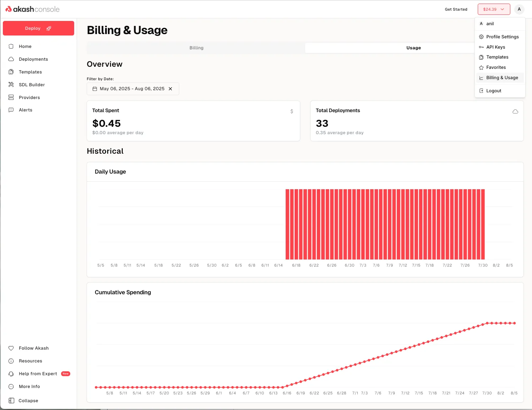Screen dimensions: 532x410
Task: Select Logout from the user menu
Action: (x=493, y=91)
